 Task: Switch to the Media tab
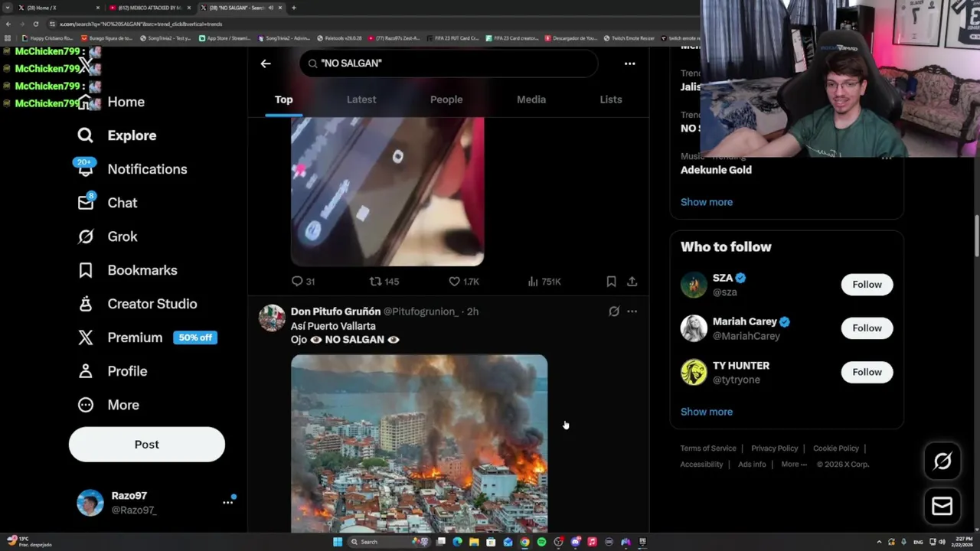pyautogui.click(x=531, y=99)
